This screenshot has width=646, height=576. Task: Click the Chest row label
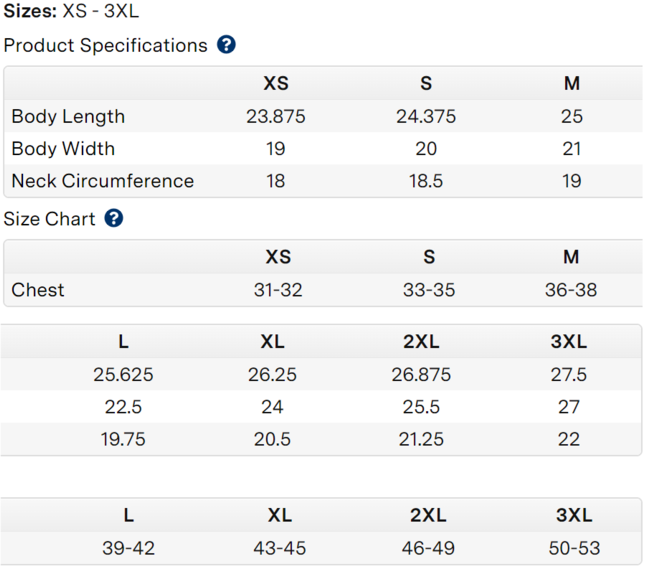coord(38,290)
